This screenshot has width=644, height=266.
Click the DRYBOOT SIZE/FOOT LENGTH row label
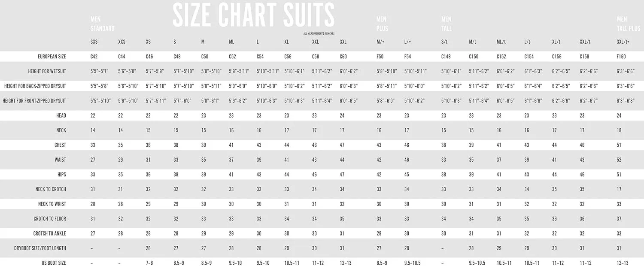(x=46, y=248)
